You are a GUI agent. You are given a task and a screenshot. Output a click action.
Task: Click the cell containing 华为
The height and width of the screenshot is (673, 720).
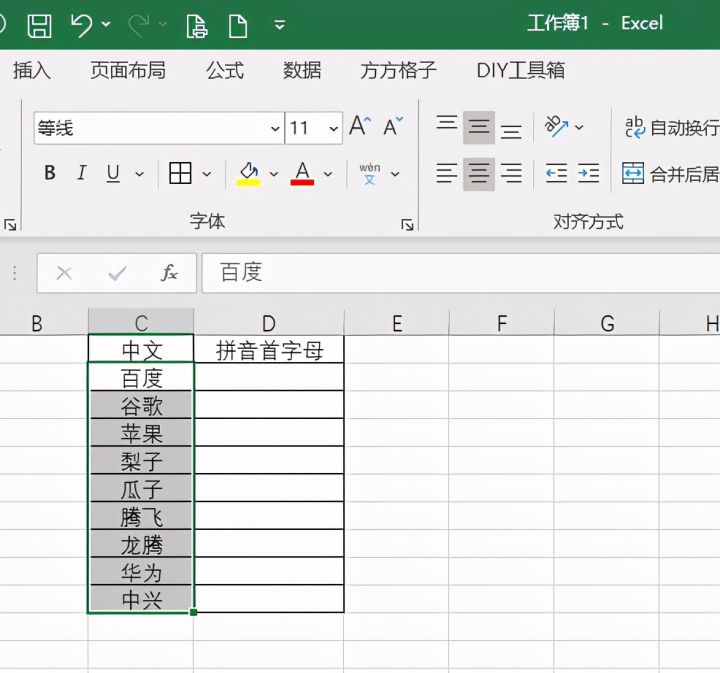click(x=141, y=571)
